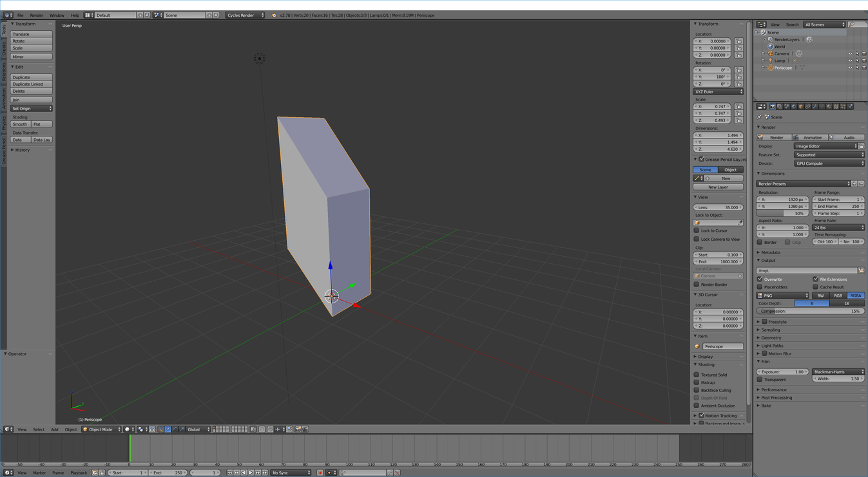Toggle the 3D manipulator widget in viewport header
Viewport: 868px width, 477px height.
click(160, 429)
